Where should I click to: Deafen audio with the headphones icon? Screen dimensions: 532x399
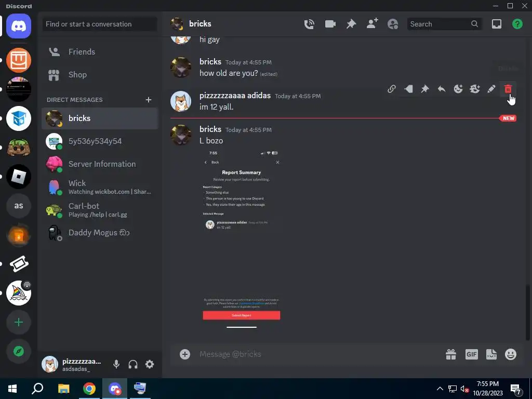click(133, 364)
